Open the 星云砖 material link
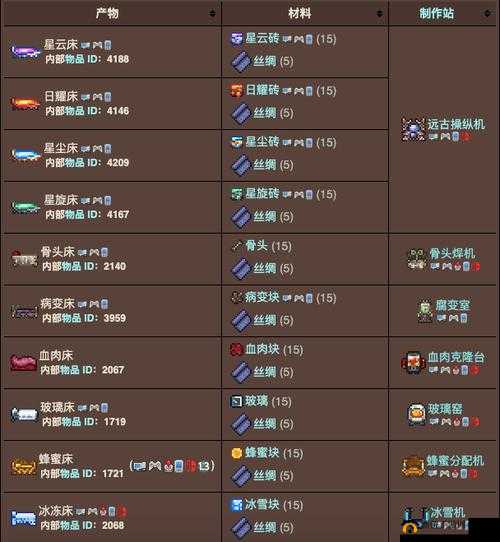Image resolution: width=500 pixels, height=542 pixels. point(262,39)
